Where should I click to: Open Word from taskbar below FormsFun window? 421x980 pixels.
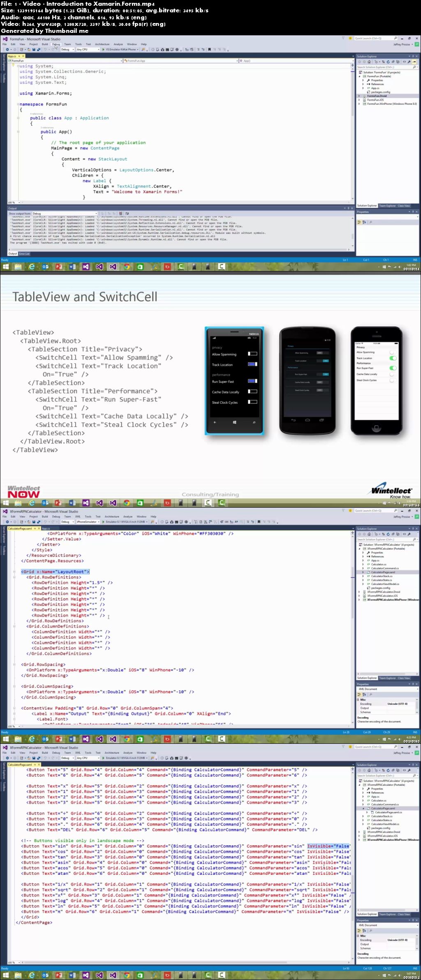pos(72,267)
